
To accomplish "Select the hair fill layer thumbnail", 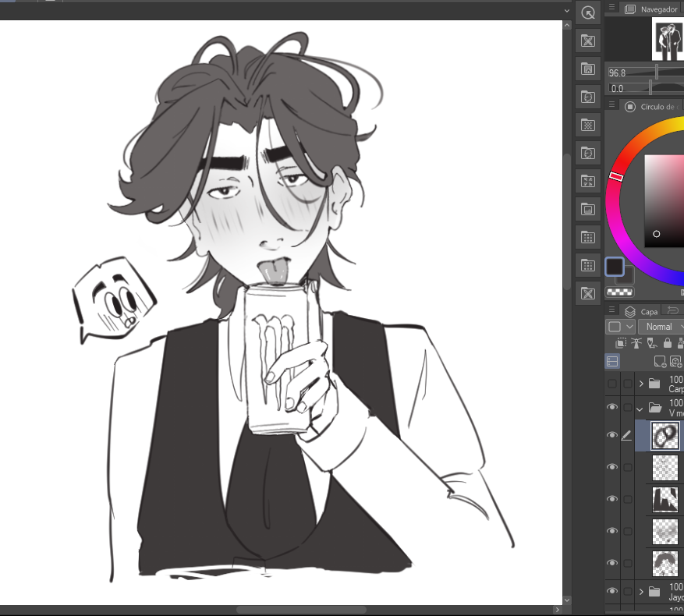I will pos(665,564).
